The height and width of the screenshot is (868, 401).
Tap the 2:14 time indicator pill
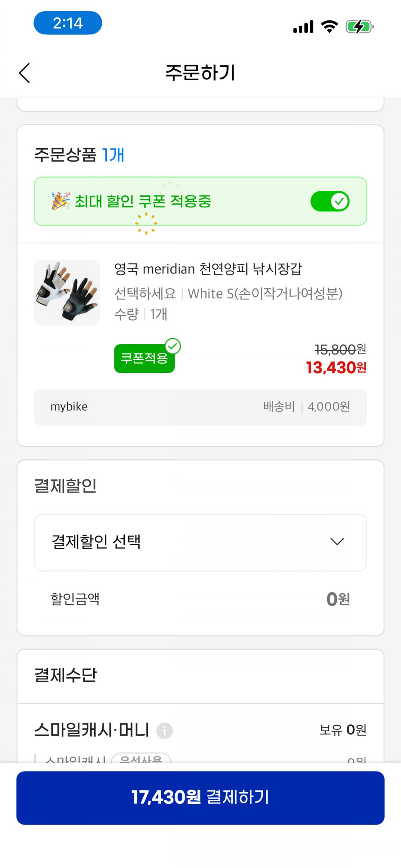tap(68, 23)
